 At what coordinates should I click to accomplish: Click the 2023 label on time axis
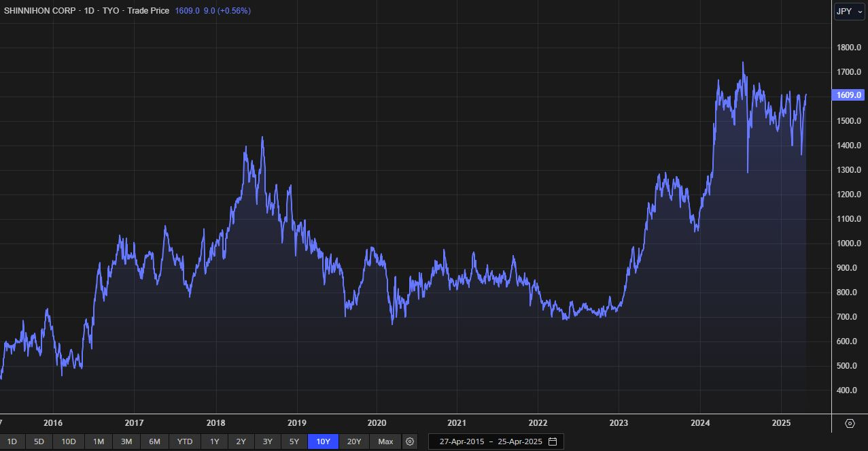click(619, 423)
